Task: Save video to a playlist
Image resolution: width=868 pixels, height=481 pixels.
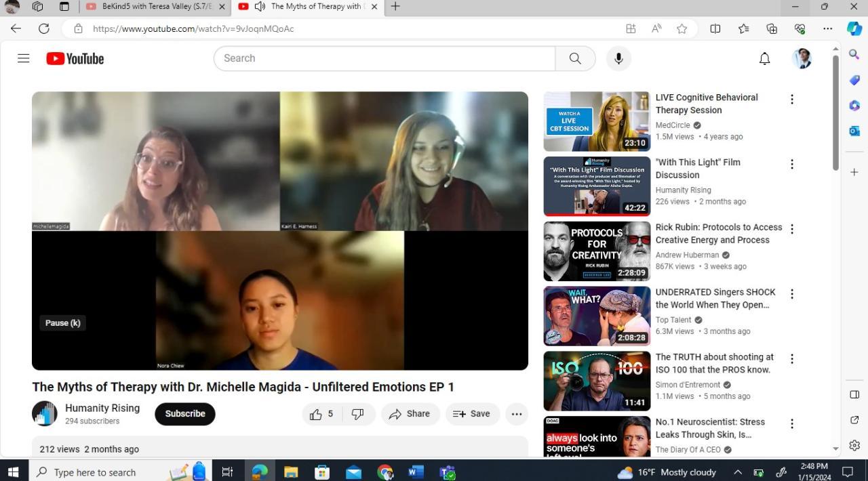Action: click(x=472, y=414)
